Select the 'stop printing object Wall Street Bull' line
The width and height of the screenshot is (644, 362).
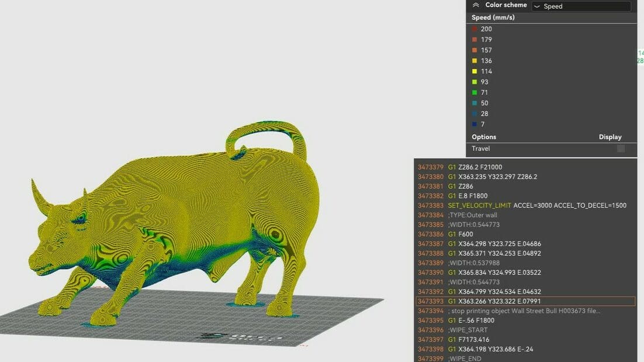point(526,311)
